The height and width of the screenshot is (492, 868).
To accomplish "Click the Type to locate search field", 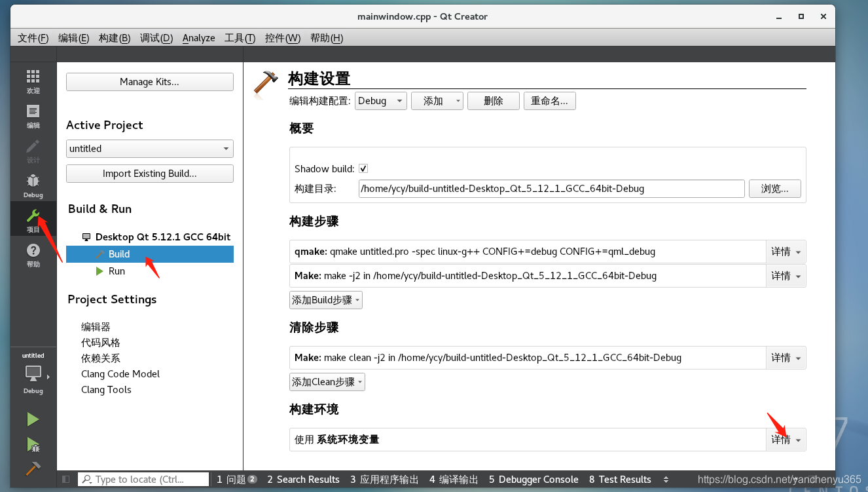I will coord(143,479).
